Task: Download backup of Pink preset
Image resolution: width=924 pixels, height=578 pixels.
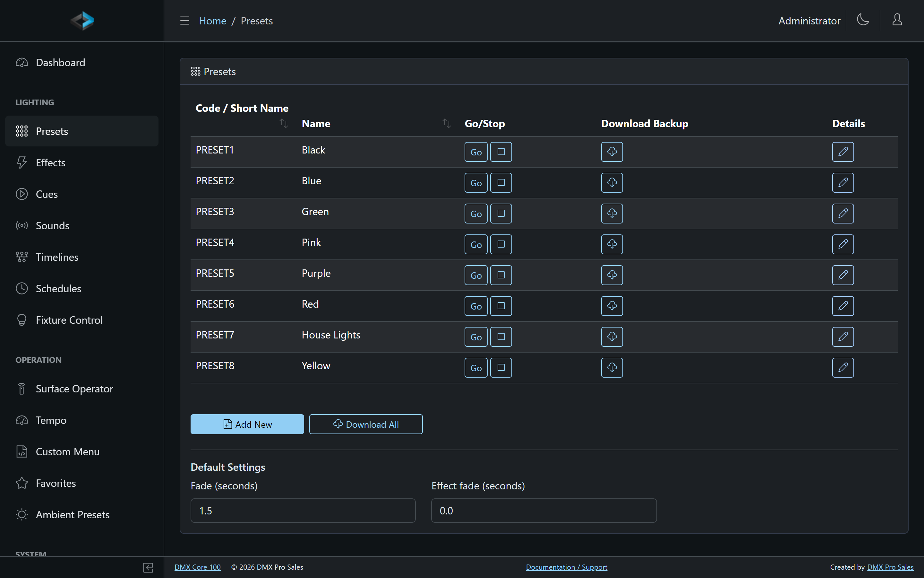Action: (612, 244)
